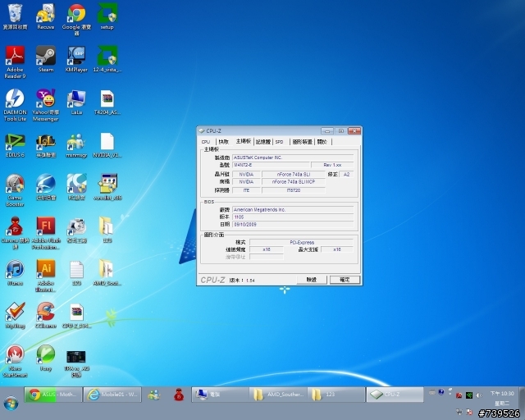Open the Recycle Bin desktop icon
525x420 pixels.
pyautogui.click(x=15, y=16)
